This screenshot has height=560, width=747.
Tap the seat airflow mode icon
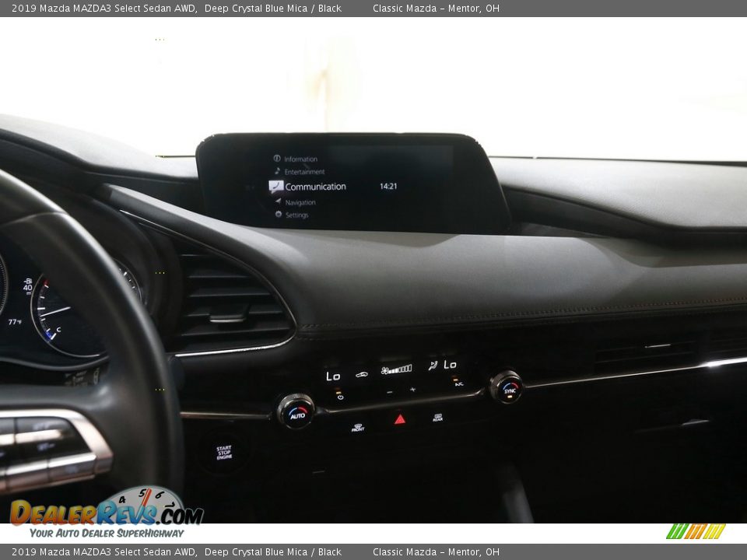[x=432, y=366]
